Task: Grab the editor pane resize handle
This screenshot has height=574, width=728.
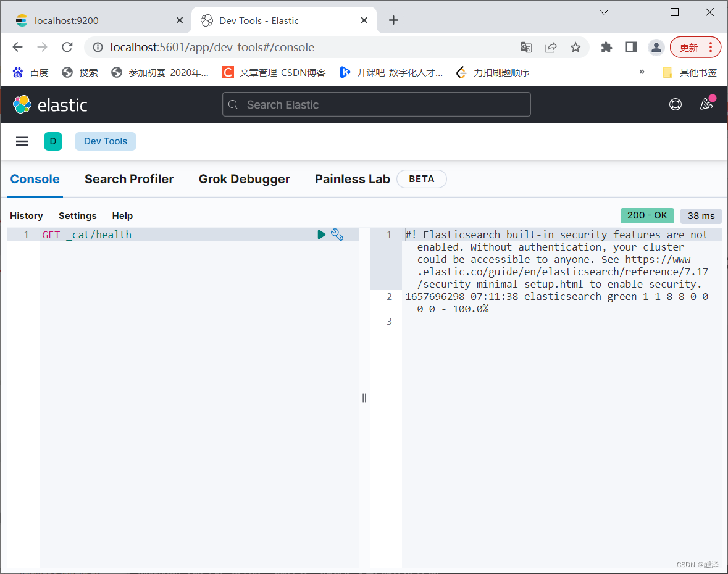Action: pyautogui.click(x=364, y=398)
